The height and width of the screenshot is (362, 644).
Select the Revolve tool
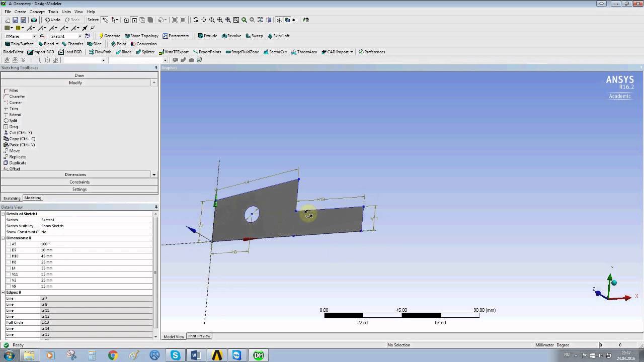tap(231, 36)
